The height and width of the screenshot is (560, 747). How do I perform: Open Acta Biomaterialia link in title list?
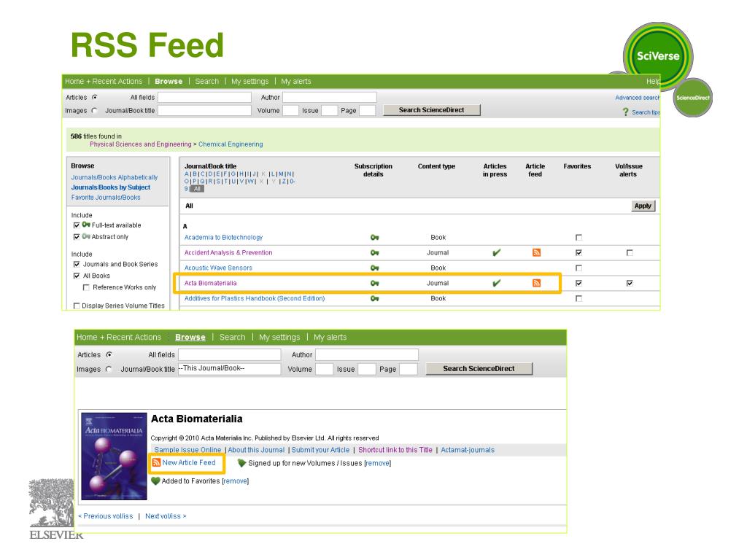(211, 283)
